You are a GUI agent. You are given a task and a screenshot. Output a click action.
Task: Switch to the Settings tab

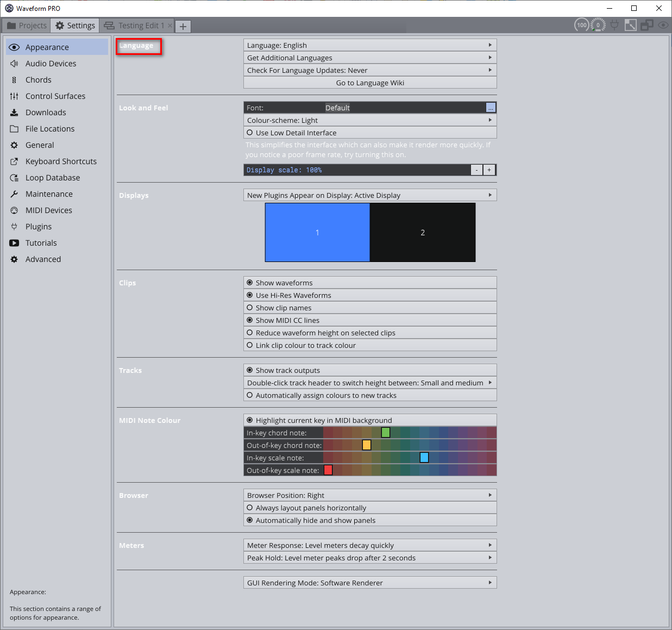point(75,26)
